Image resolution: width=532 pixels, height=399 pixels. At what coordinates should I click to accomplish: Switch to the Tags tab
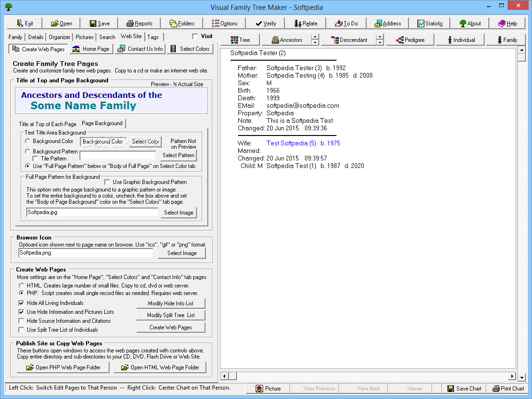153,37
